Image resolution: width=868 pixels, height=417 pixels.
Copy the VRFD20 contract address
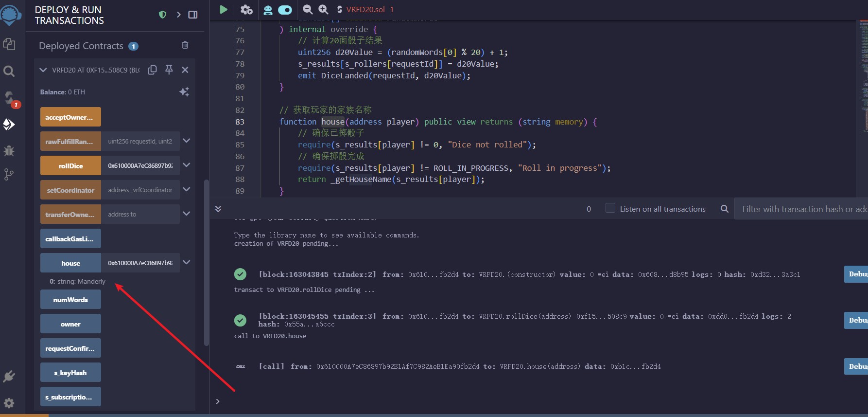tap(152, 70)
